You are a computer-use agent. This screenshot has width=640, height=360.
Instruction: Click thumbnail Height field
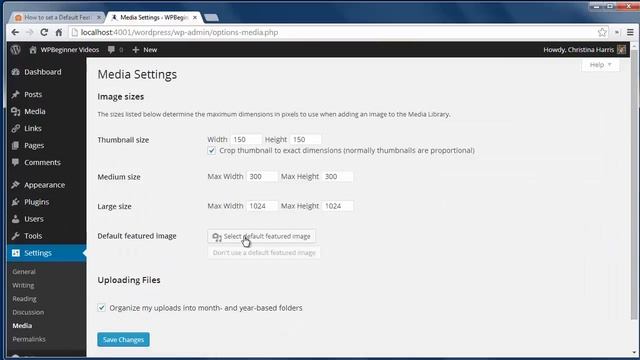click(x=306, y=140)
